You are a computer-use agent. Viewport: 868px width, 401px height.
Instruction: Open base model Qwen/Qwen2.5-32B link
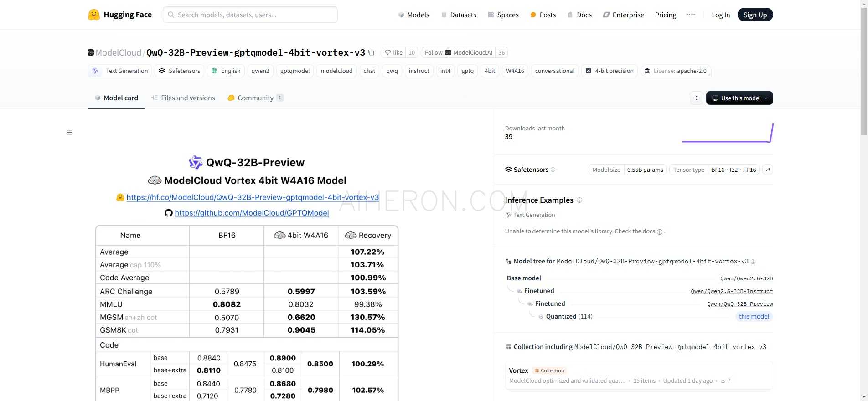click(746, 278)
